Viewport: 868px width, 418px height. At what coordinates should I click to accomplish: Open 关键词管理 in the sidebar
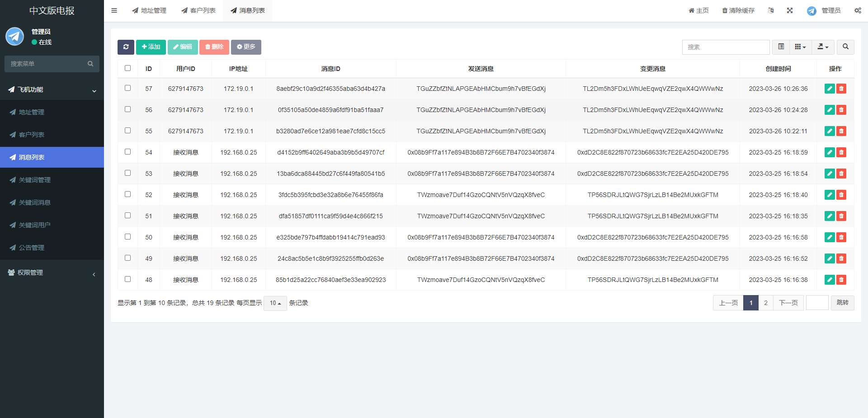pyautogui.click(x=35, y=180)
